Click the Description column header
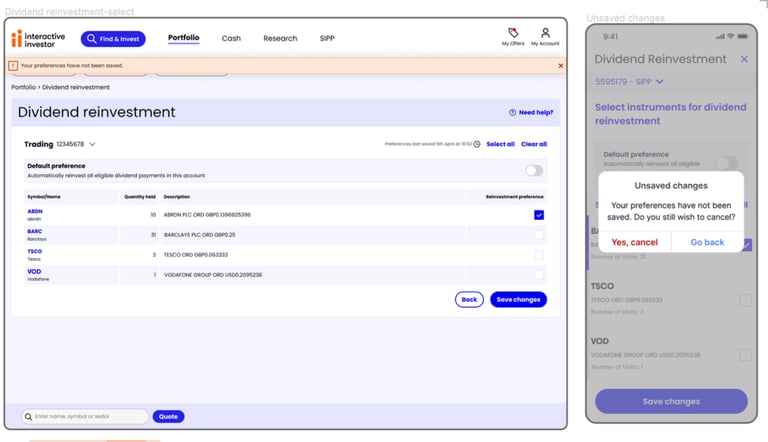This screenshot has height=442, width=768. click(x=177, y=196)
